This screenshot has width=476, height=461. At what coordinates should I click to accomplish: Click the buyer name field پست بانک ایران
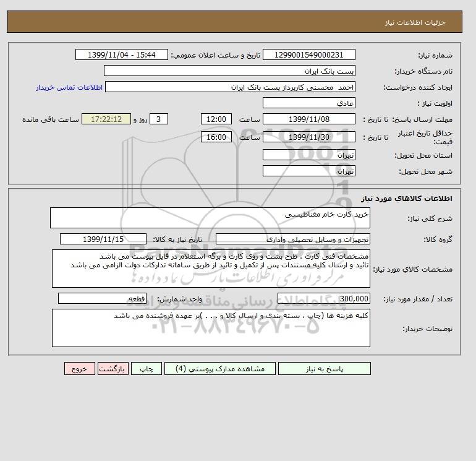229,71
